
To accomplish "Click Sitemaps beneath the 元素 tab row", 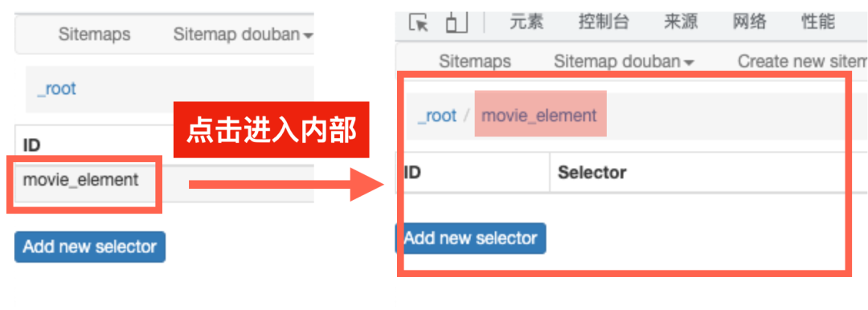I will tap(475, 61).
